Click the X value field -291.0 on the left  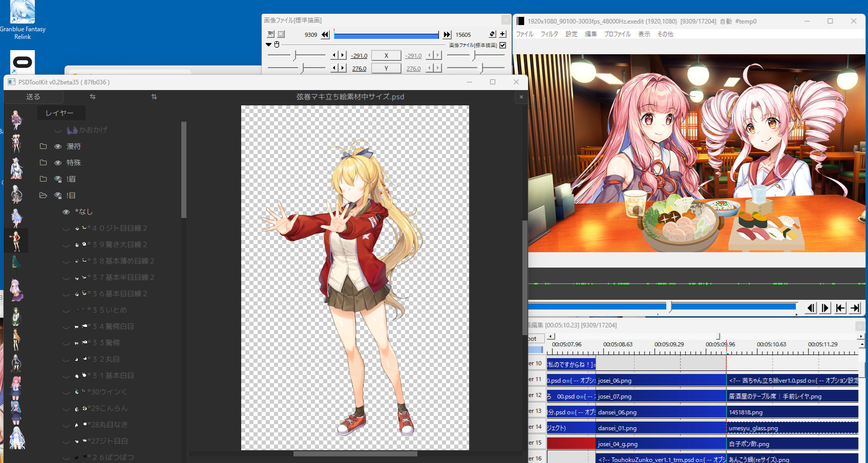[x=359, y=56]
